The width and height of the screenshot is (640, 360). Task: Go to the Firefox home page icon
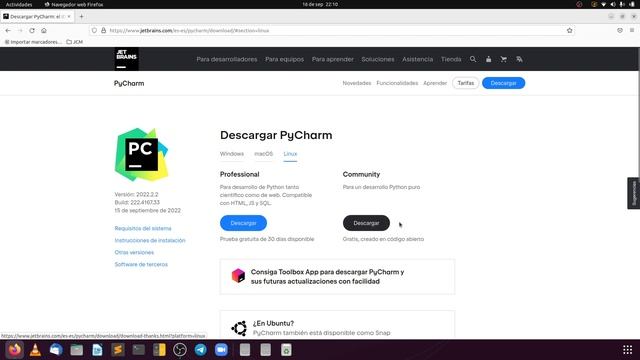point(44,31)
